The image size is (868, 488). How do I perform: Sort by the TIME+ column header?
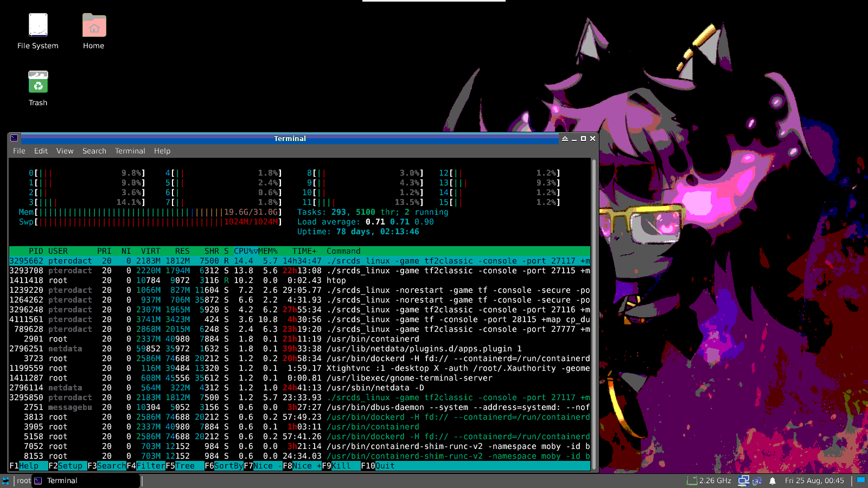click(x=304, y=251)
